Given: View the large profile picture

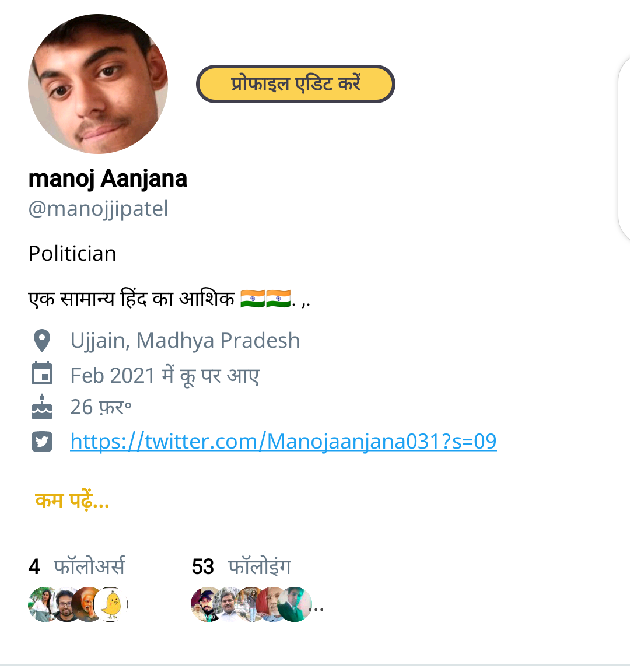Looking at the screenshot, I should 98,84.
